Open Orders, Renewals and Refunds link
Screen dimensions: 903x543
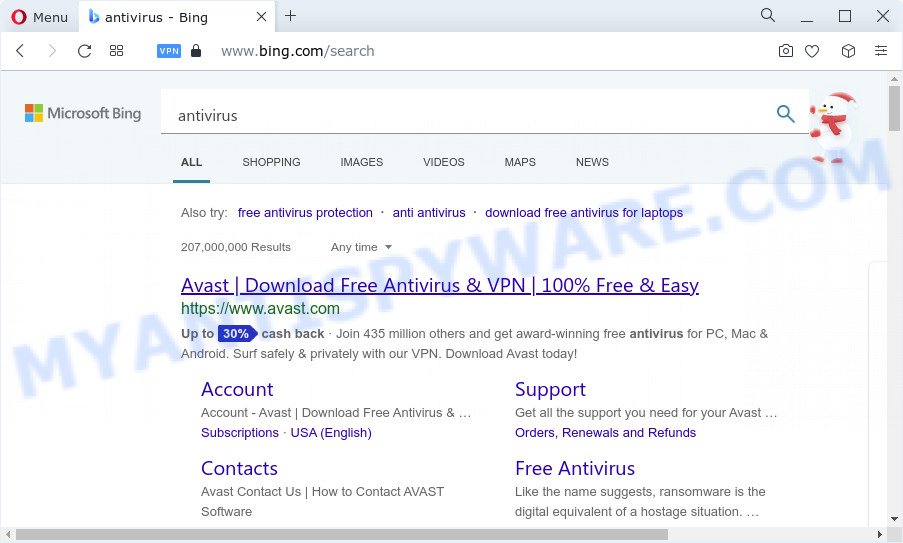click(605, 432)
